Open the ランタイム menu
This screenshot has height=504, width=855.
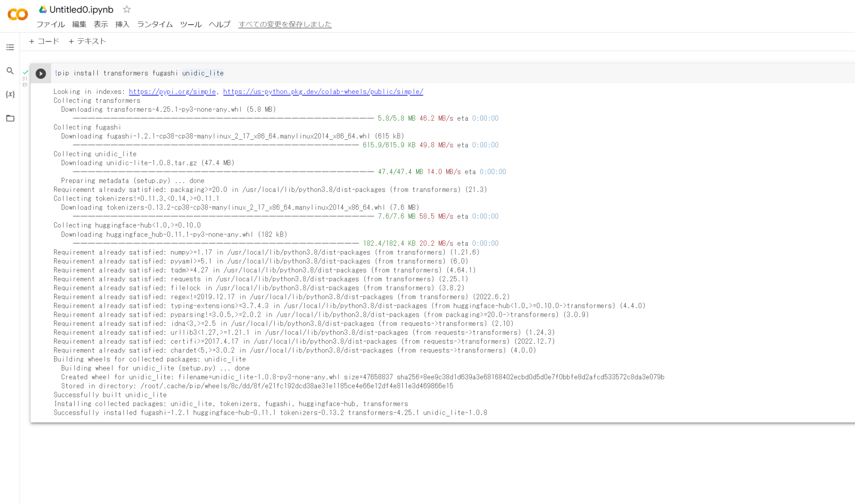[x=154, y=24]
